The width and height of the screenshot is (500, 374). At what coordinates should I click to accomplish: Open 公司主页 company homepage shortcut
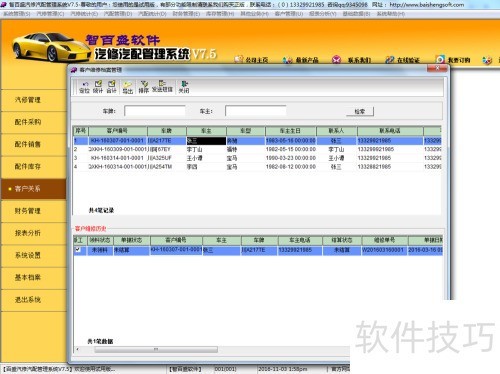point(251,60)
